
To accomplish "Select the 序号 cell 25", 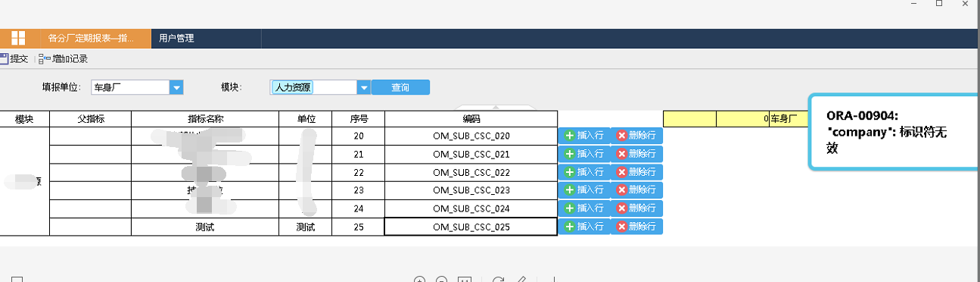I will (358, 227).
